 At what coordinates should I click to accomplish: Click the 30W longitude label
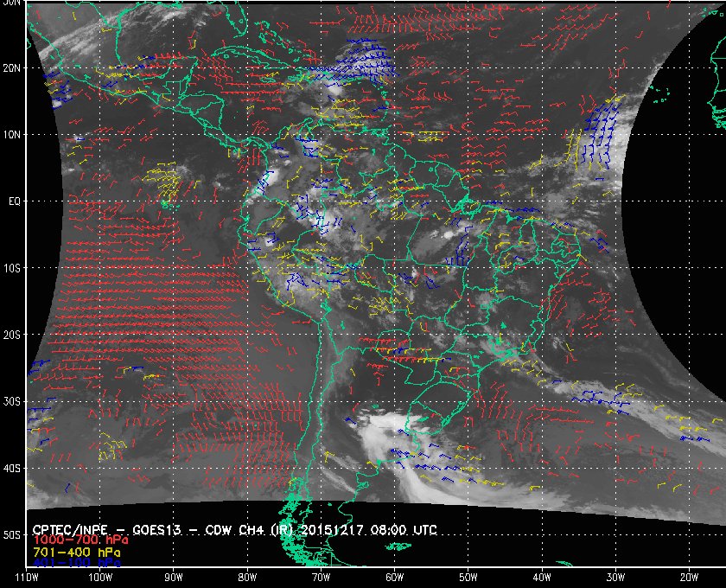tap(615, 578)
